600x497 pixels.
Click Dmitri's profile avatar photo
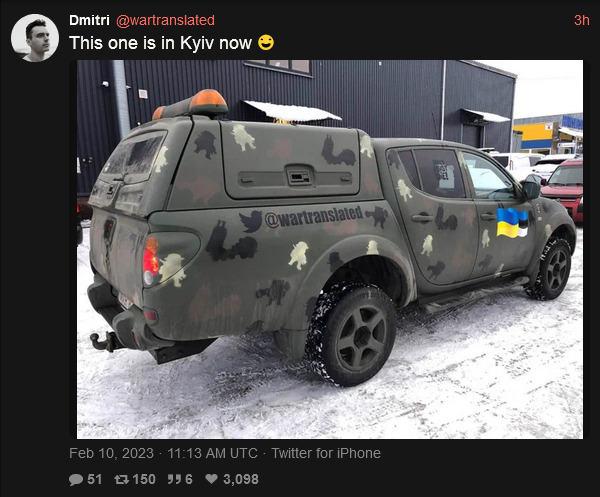[x=35, y=38]
